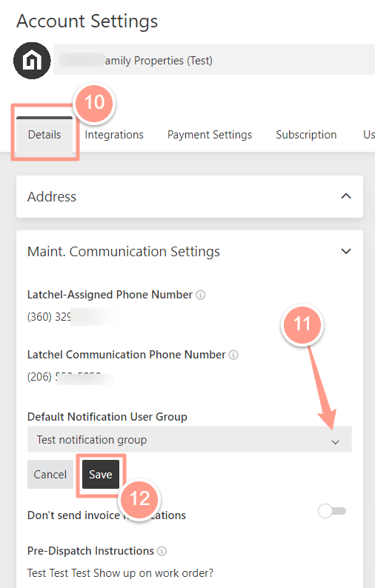Open the Default Notification User Group dropdown
Screen dimensions: 375x588
[x=190, y=439]
